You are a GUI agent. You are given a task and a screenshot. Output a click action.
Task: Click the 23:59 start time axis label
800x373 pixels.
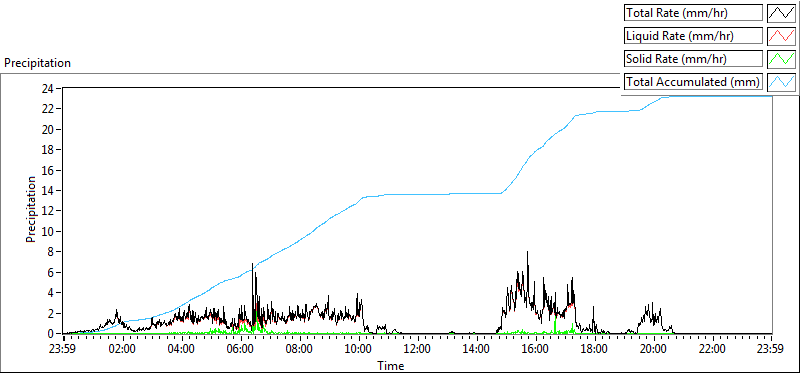coord(63,350)
